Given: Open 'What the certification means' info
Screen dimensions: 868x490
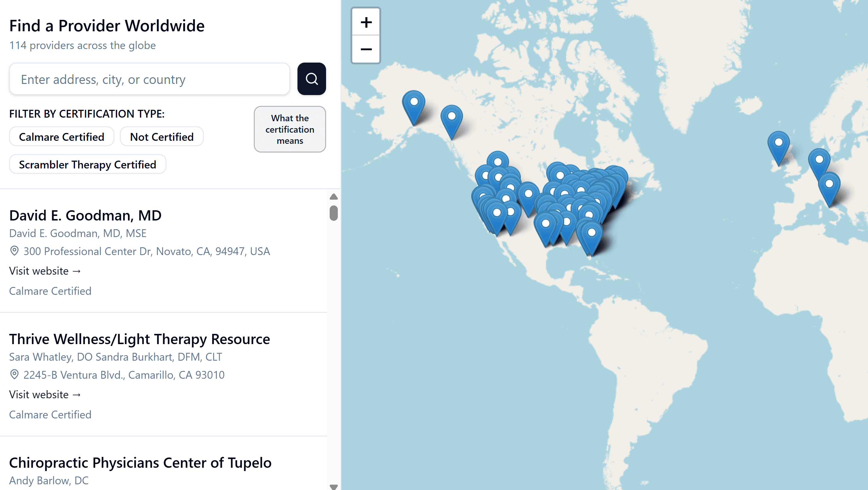Looking at the screenshot, I should click(290, 129).
